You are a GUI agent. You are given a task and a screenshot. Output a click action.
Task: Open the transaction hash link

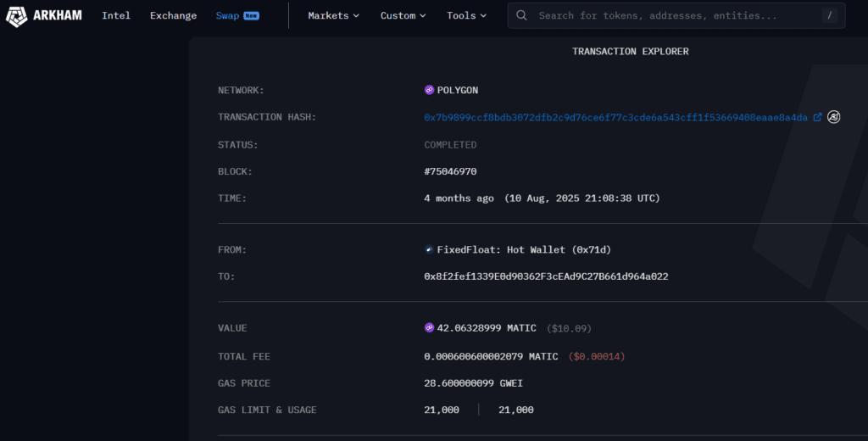(615, 117)
